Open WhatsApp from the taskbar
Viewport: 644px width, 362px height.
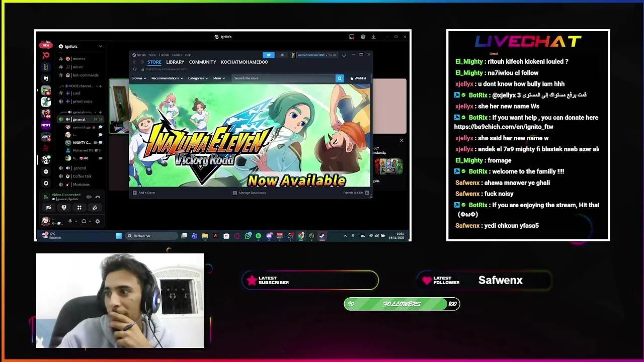pos(248,236)
